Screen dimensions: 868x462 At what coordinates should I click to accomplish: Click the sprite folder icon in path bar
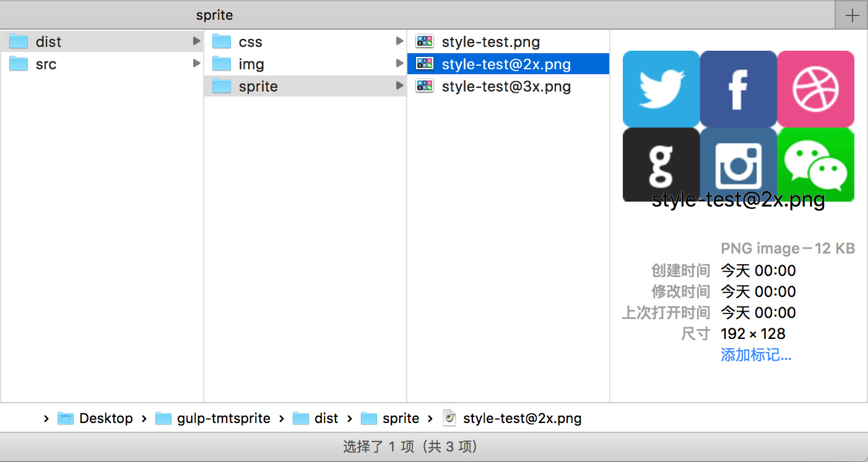(369, 419)
